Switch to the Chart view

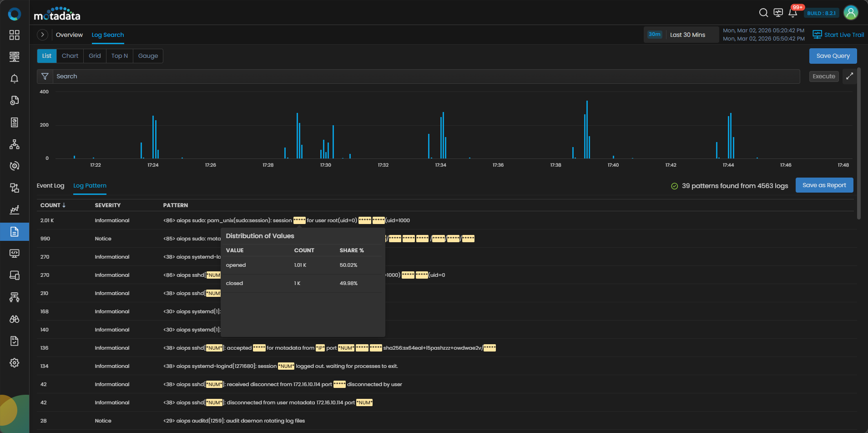coord(70,56)
